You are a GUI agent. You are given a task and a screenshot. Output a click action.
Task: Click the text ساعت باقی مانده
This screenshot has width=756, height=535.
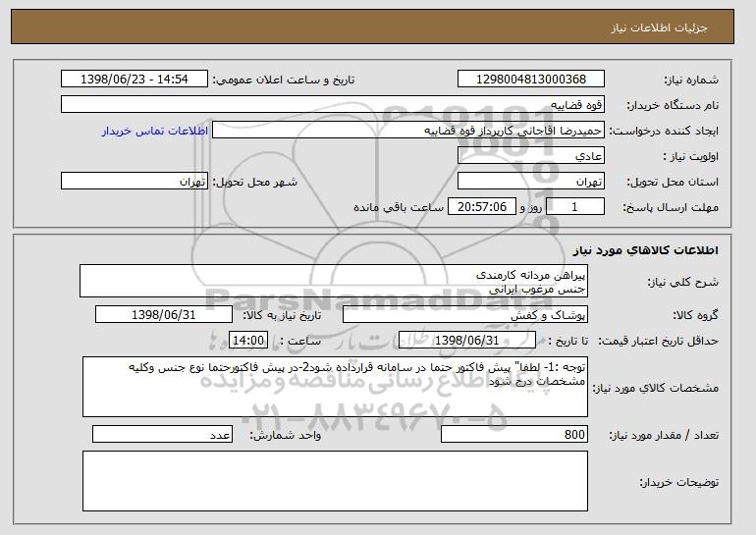coord(399,207)
